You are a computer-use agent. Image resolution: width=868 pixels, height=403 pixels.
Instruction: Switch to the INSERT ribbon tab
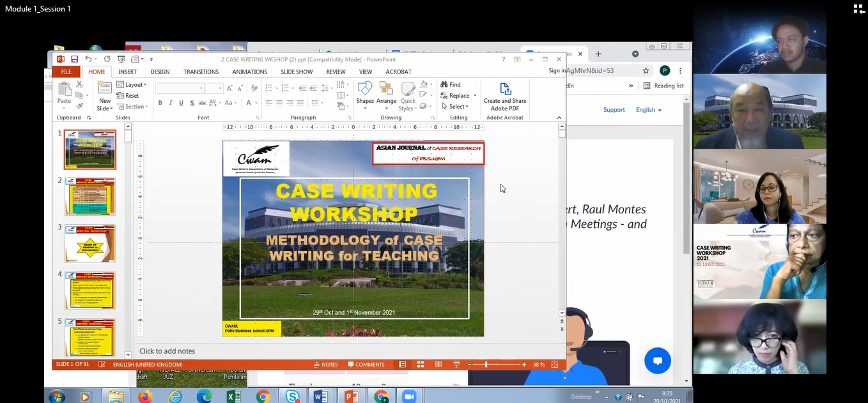coord(127,72)
